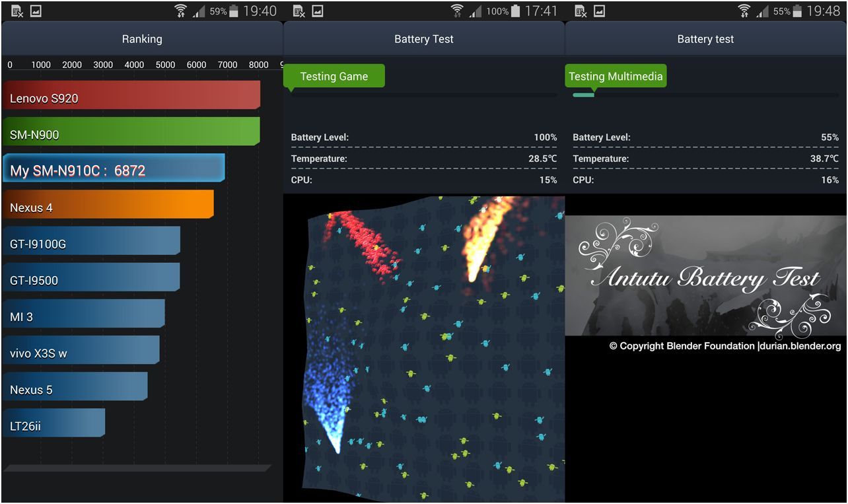The width and height of the screenshot is (848, 504).
Task: Click the progress bar under Testing Multimedia
Action: pos(705,95)
